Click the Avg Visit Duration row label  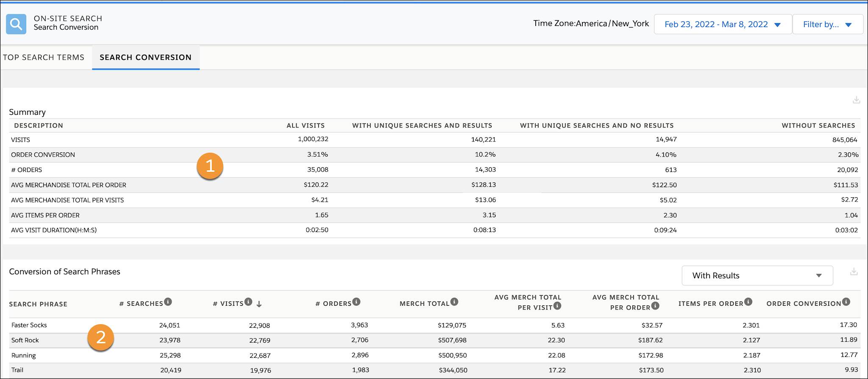click(x=54, y=230)
